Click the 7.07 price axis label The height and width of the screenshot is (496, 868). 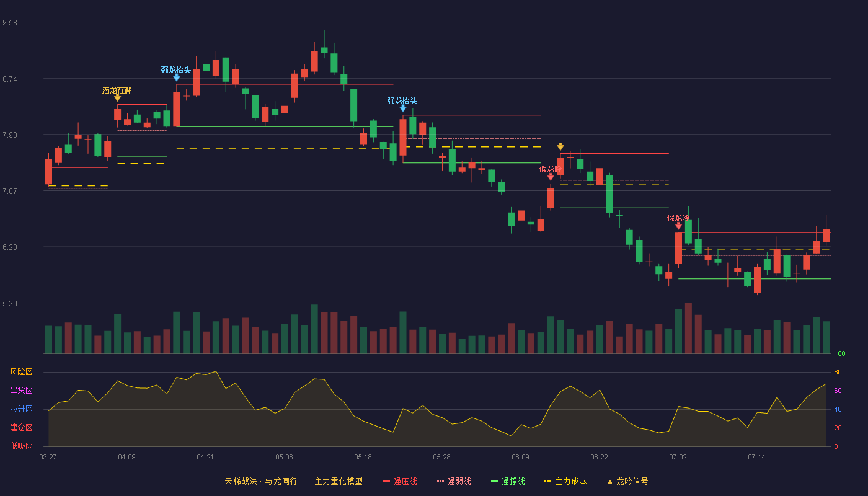pyautogui.click(x=10, y=192)
